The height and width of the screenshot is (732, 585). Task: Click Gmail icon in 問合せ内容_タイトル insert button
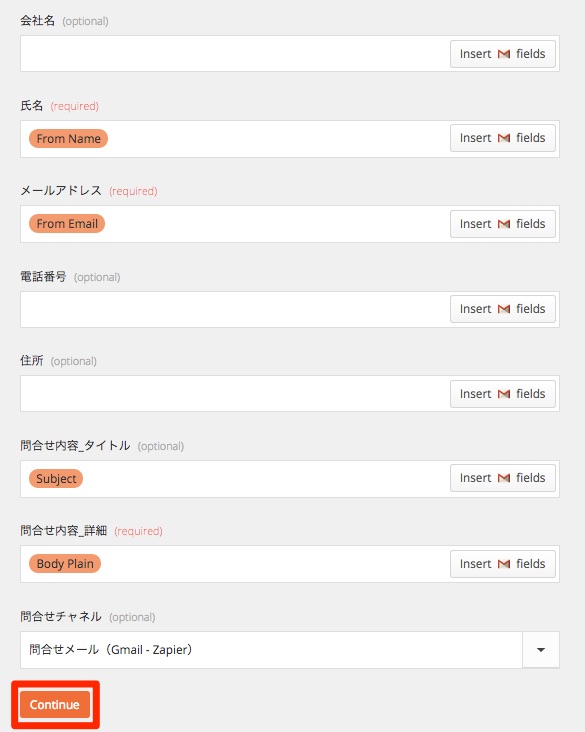click(504, 478)
